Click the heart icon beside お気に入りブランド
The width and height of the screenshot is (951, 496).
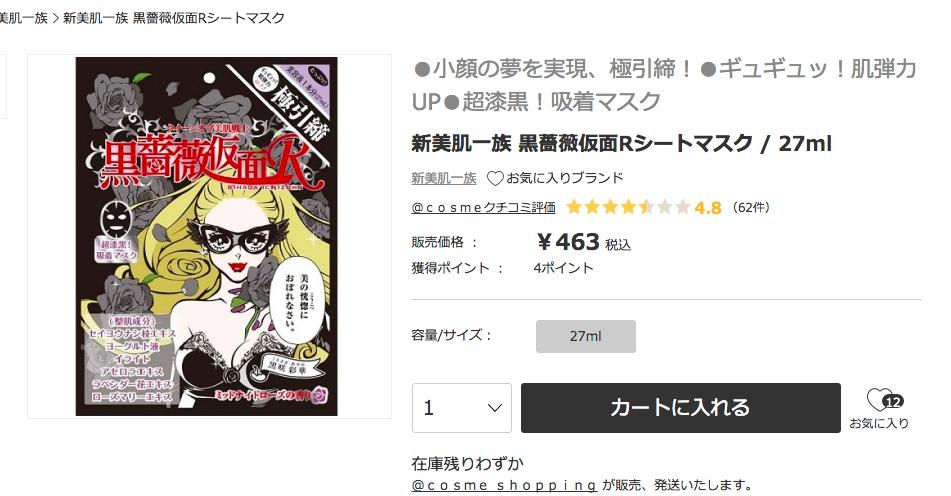tap(496, 178)
